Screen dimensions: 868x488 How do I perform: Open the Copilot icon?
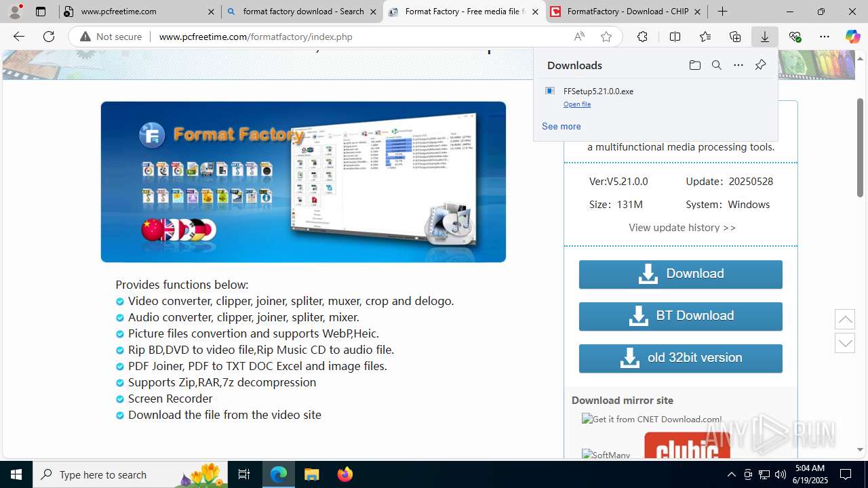coord(852,37)
